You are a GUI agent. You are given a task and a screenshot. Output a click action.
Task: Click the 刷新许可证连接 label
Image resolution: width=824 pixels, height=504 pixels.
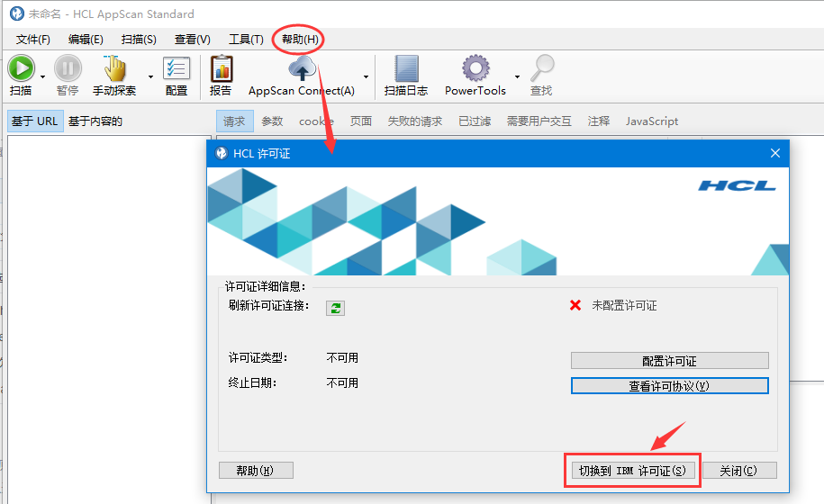(x=268, y=306)
